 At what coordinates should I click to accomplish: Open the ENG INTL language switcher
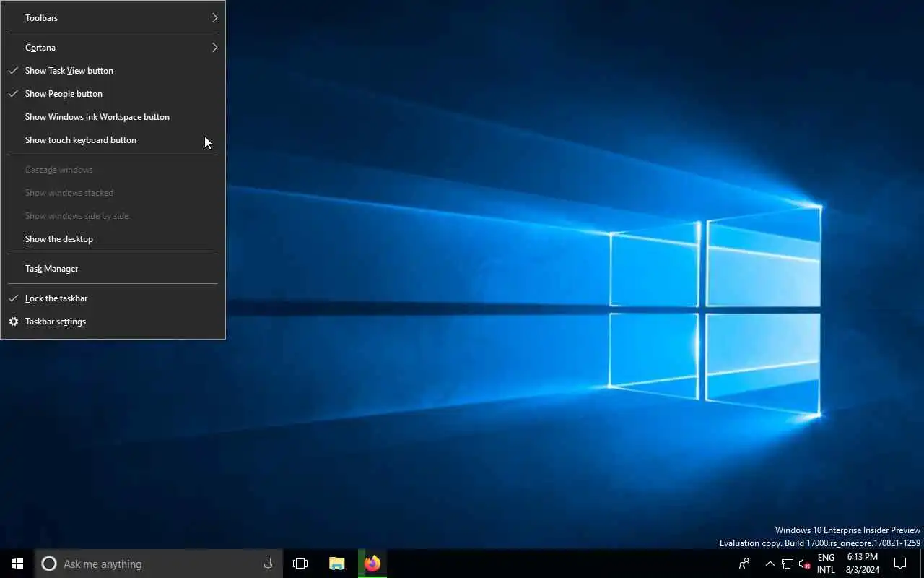pos(826,564)
